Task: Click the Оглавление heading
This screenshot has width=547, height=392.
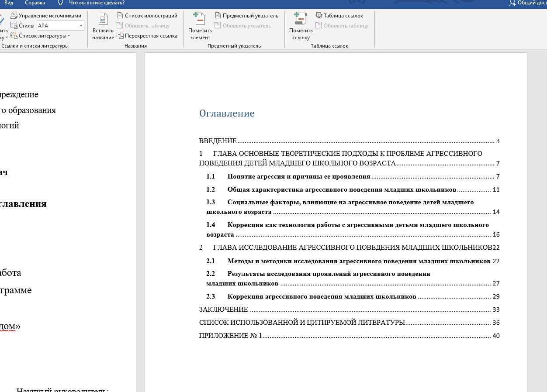Action: point(227,113)
